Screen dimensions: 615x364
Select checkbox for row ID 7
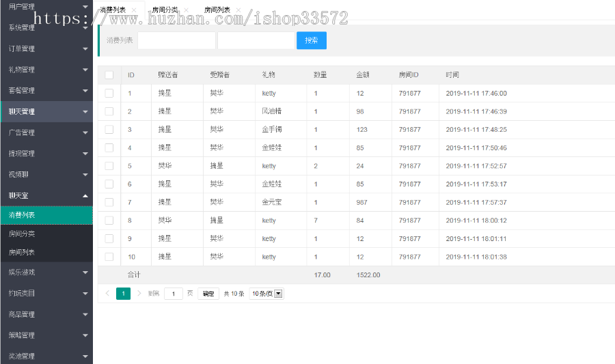pos(109,202)
